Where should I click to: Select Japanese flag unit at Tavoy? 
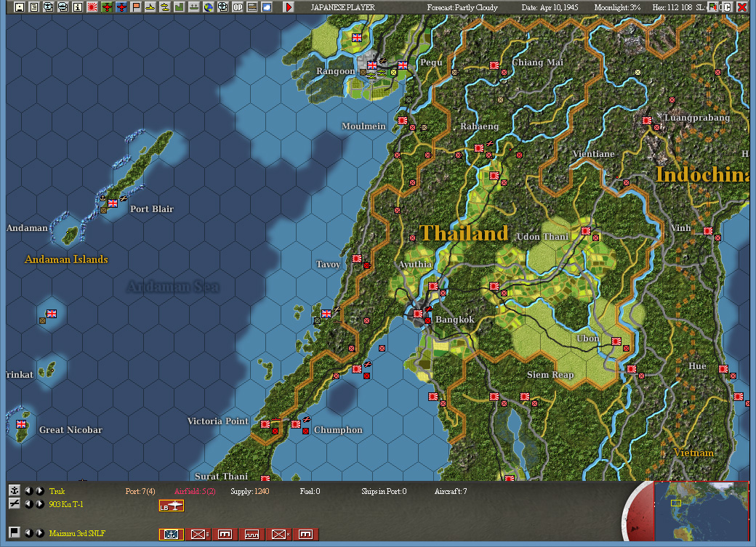click(357, 259)
